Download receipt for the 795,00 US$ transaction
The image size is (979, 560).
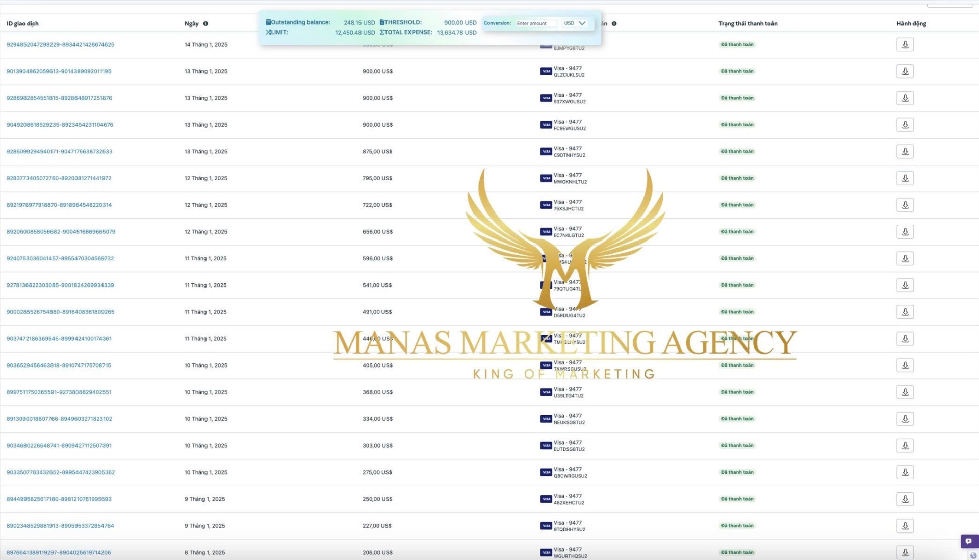pos(905,178)
